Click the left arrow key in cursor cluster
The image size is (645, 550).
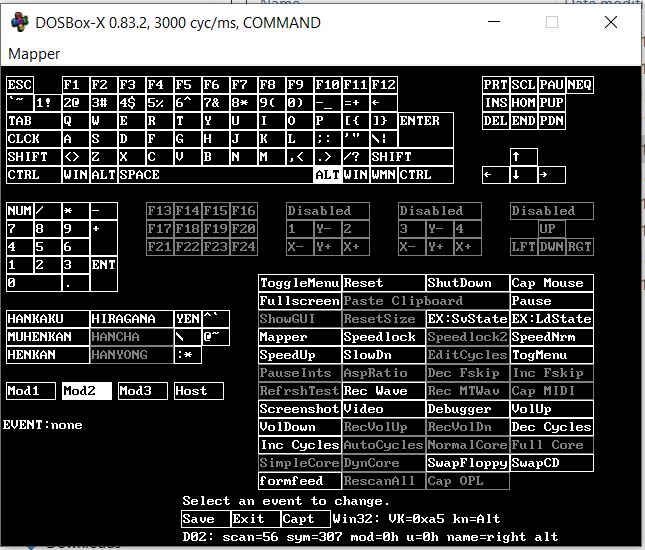coord(496,175)
